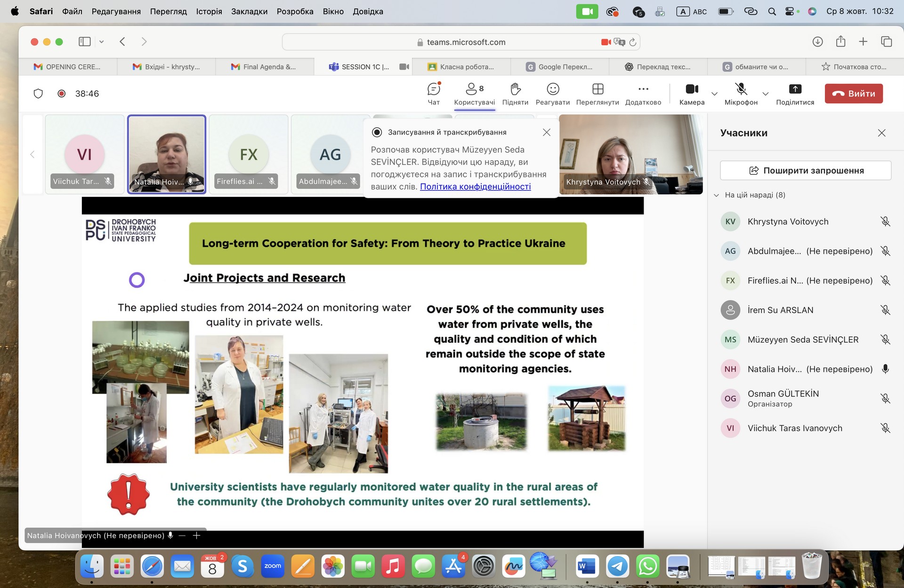
Task: Click Поширити запрошення button
Action: [x=806, y=170]
